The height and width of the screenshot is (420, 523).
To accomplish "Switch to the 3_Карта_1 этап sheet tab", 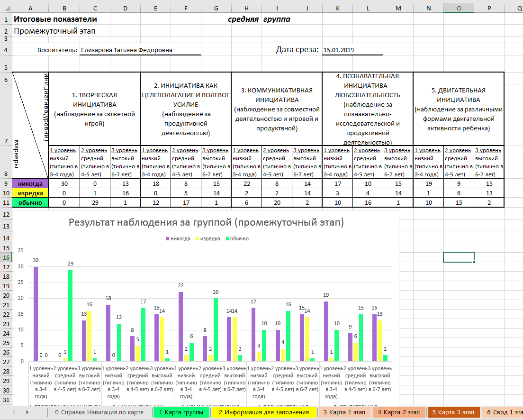I will tap(344, 412).
